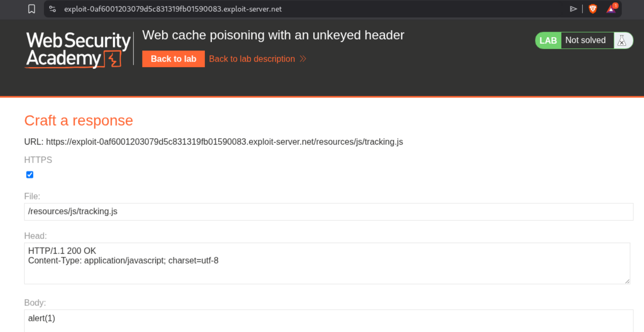This screenshot has width=644, height=332.
Task: Click the lightning bolt in the Academy logo
Action: 114,59
